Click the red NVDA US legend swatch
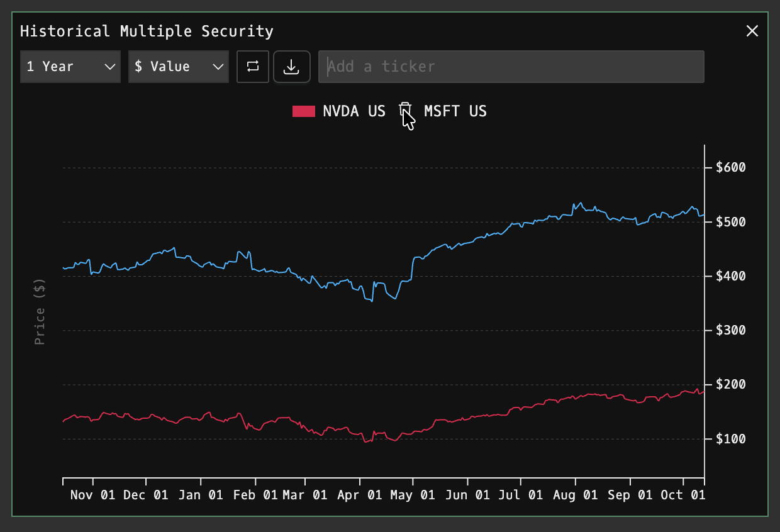The image size is (780, 532). tap(303, 111)
